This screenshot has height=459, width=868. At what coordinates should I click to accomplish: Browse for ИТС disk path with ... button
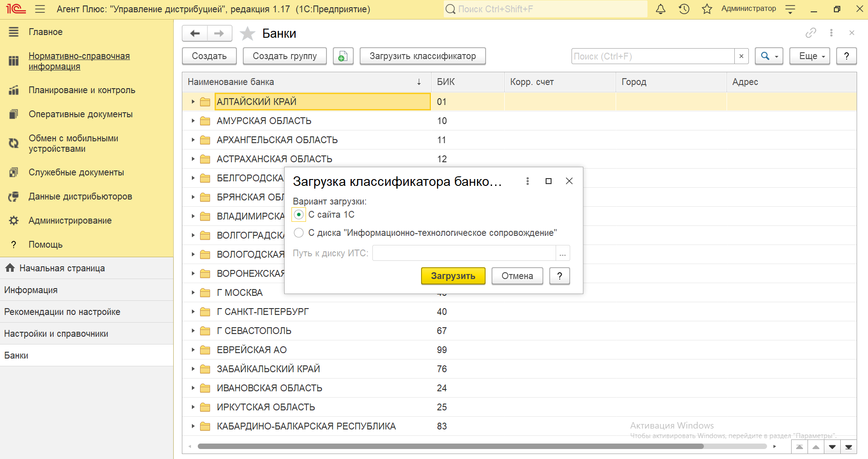point(563,253)
